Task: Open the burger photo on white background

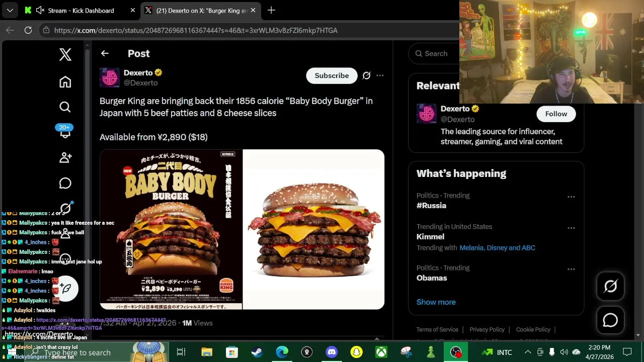Action: [x=313, y=229]
